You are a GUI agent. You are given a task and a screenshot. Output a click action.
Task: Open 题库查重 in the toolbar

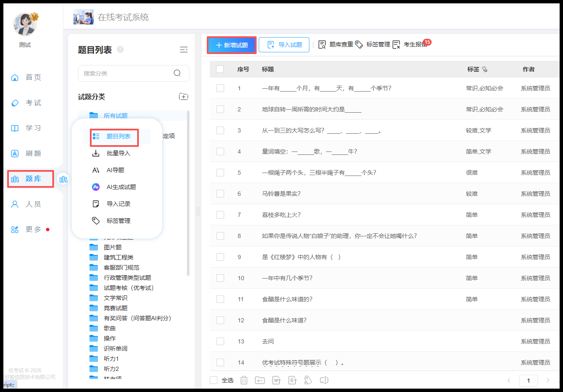pos(336,44)
